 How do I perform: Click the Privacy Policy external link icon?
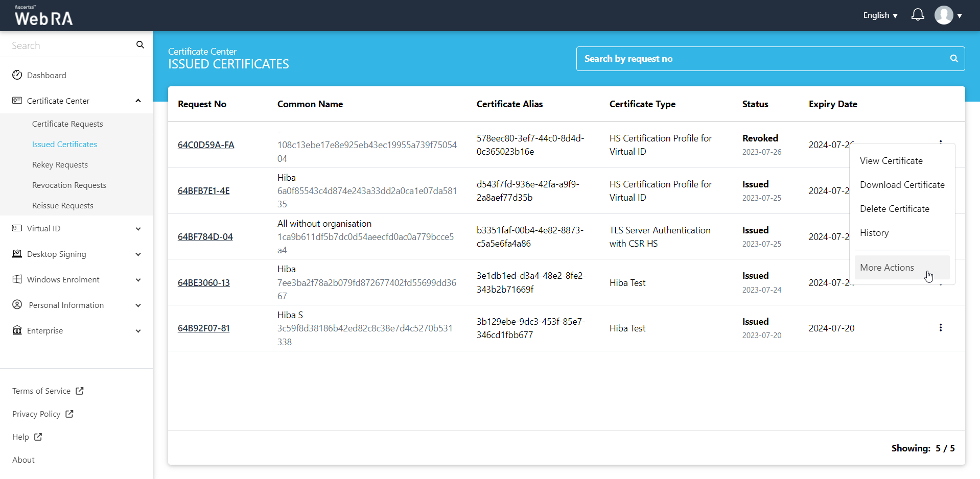click(69, 414)
